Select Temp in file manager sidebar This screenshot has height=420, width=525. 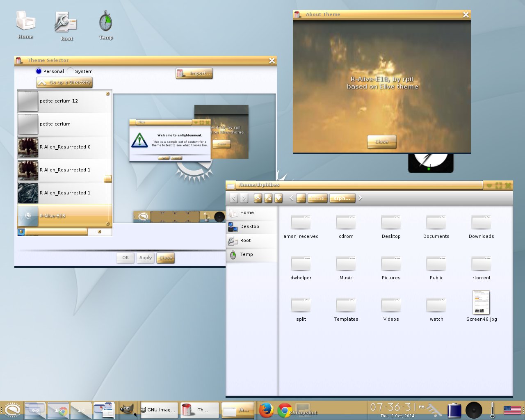pyautogui.click(x=251, y=255)
